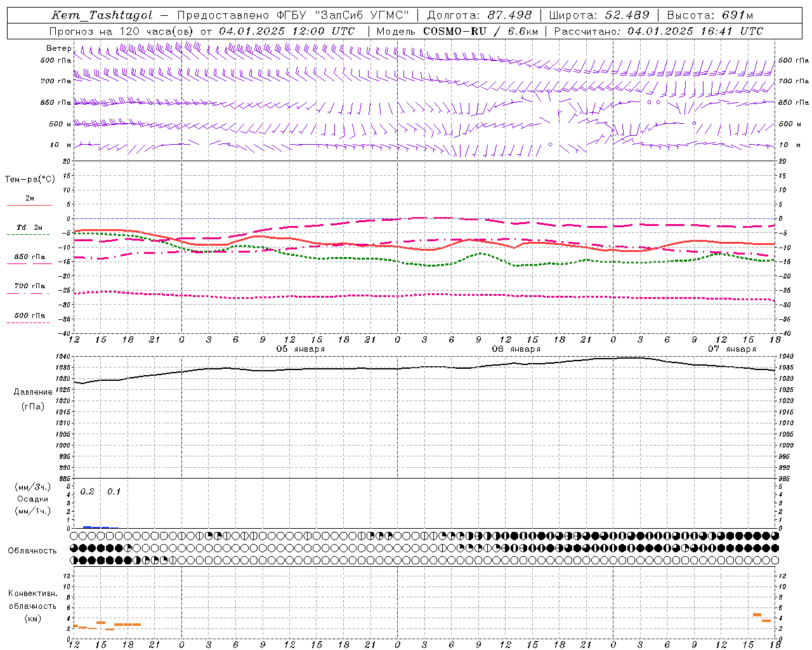
Task: Click the precipitation value "0.2"
Action: click(x=87, y=492)
